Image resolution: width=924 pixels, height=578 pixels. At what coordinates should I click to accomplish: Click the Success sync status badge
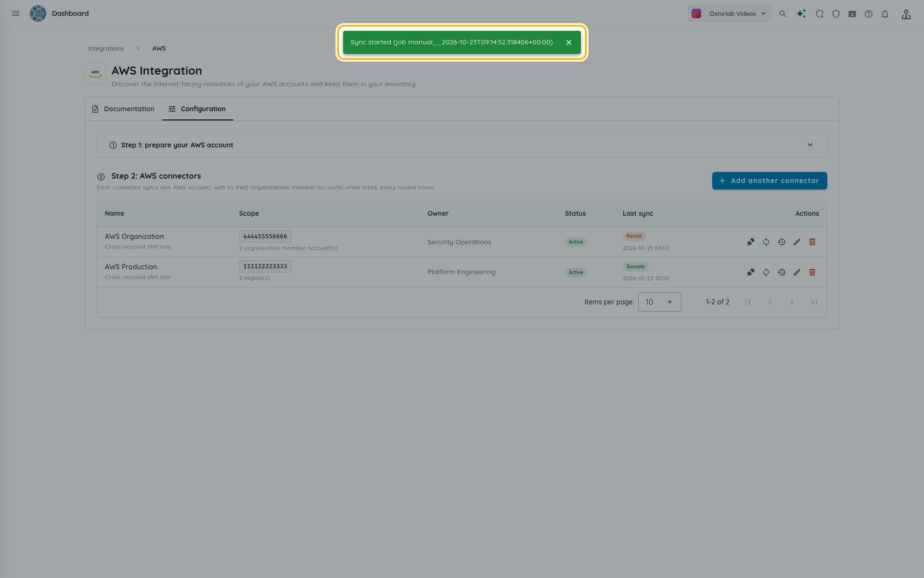coord(635,266)
